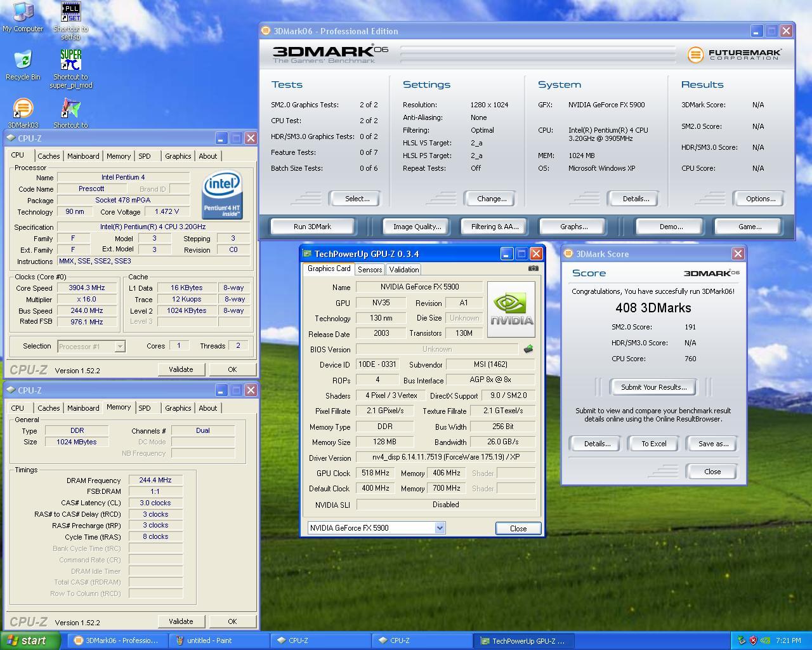
Task: Click the red shield icon in the system tray
Action: tap(753, 640)
